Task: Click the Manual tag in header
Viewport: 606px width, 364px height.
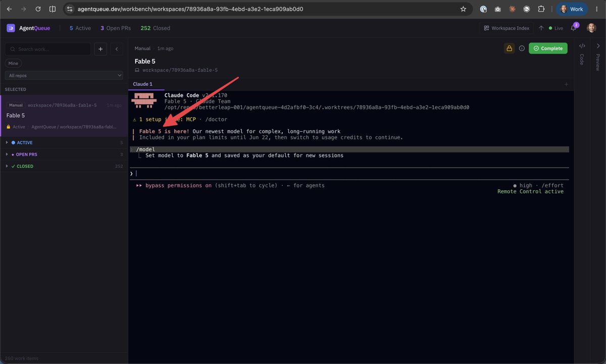Action: coord(142,48)
